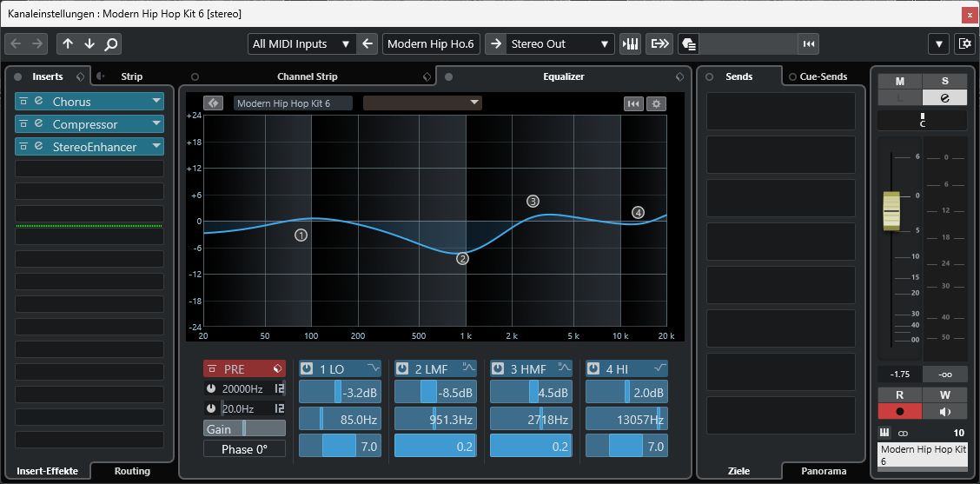Open the instrument editor via the piano keys icon
Screen dimensions: 980x484
(x=631, y=43)
